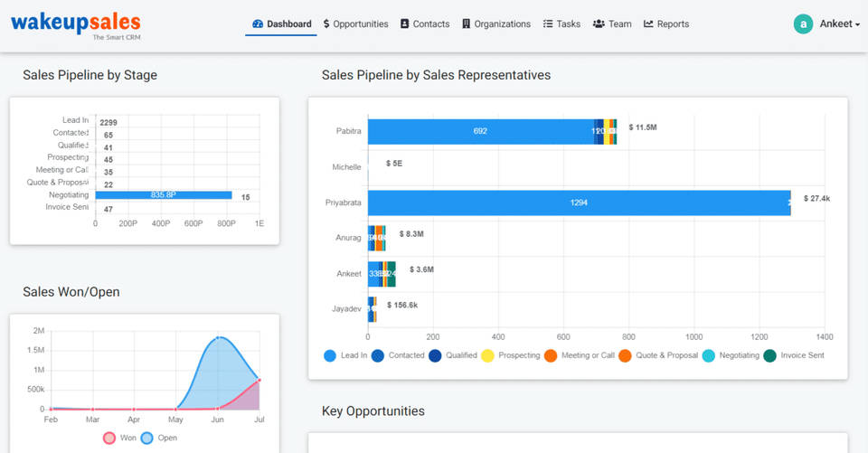Image resolution: width=868 pixels, height=453 pixels.
Task: Click the Dashboard speedometer icon
Action: 258,24
